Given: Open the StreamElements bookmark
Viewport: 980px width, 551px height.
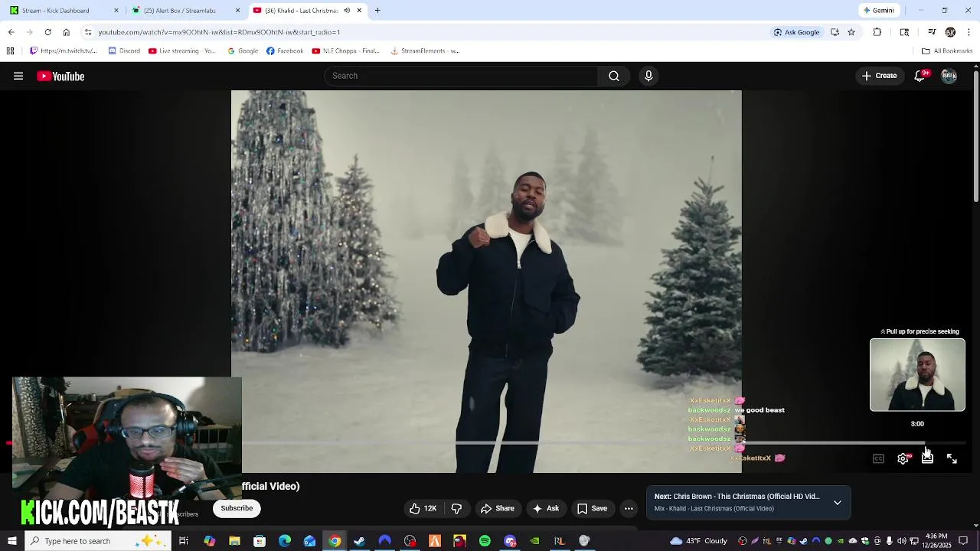Looking at the screenshot, I should tap(425, 51).
